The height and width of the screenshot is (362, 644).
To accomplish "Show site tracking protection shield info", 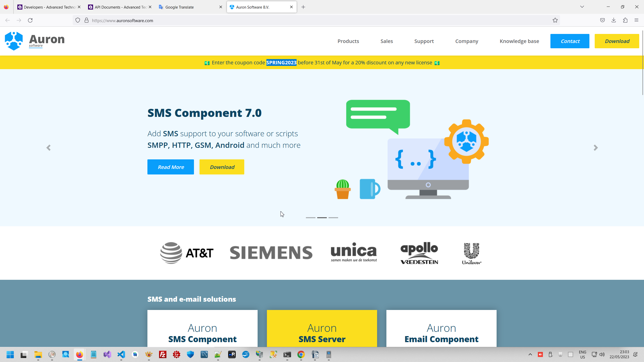I will [x=78, y=20].
